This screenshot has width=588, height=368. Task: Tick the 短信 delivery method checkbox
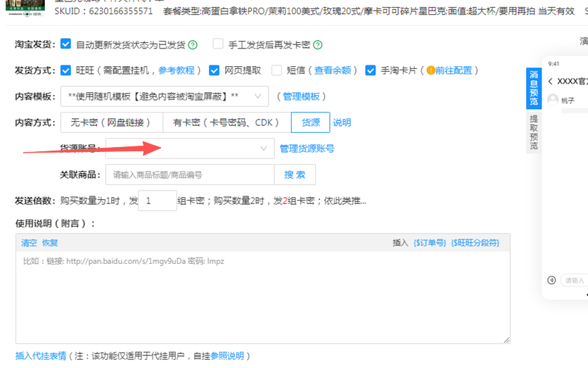tap(276, 70)
